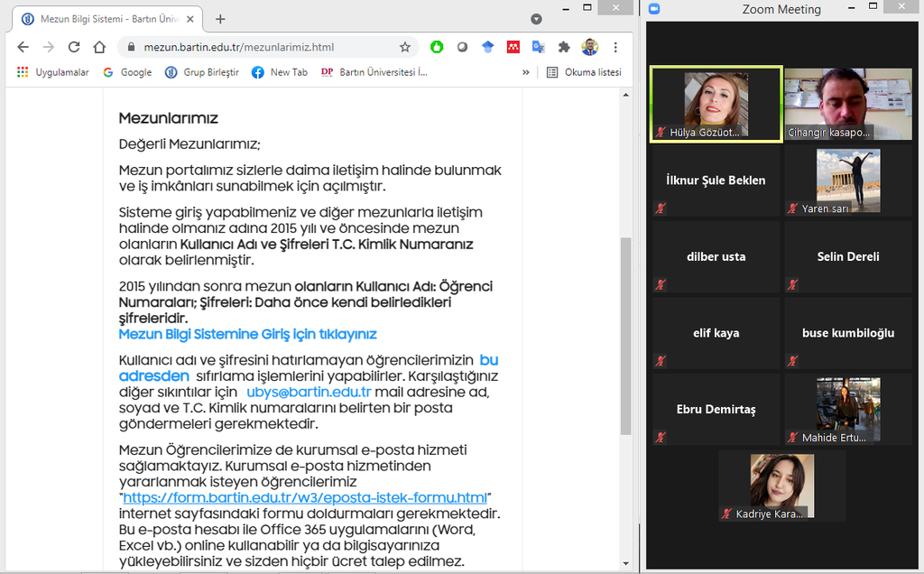
Task: Click the muted mic icon on elif kaya's tile
Action: [x=661, y=360]
